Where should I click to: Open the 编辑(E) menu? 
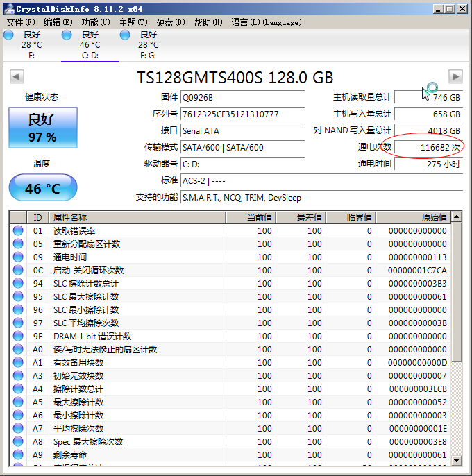[x=58, y=22]
